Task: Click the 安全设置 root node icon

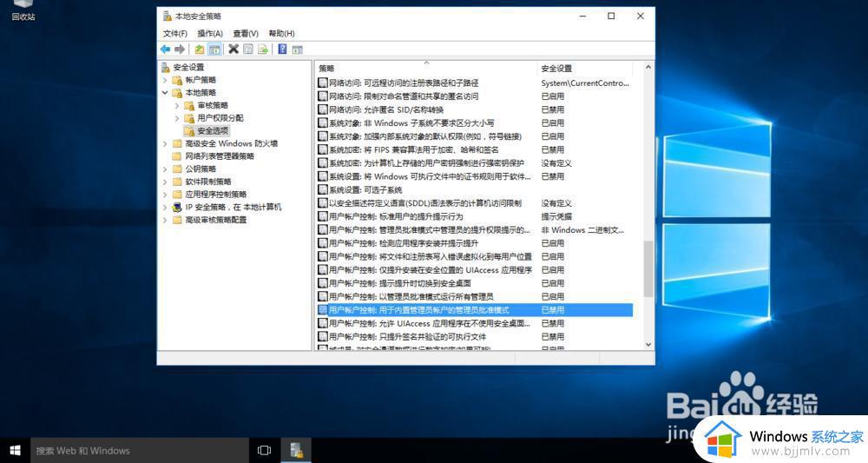Action: [x=166, y=67]
